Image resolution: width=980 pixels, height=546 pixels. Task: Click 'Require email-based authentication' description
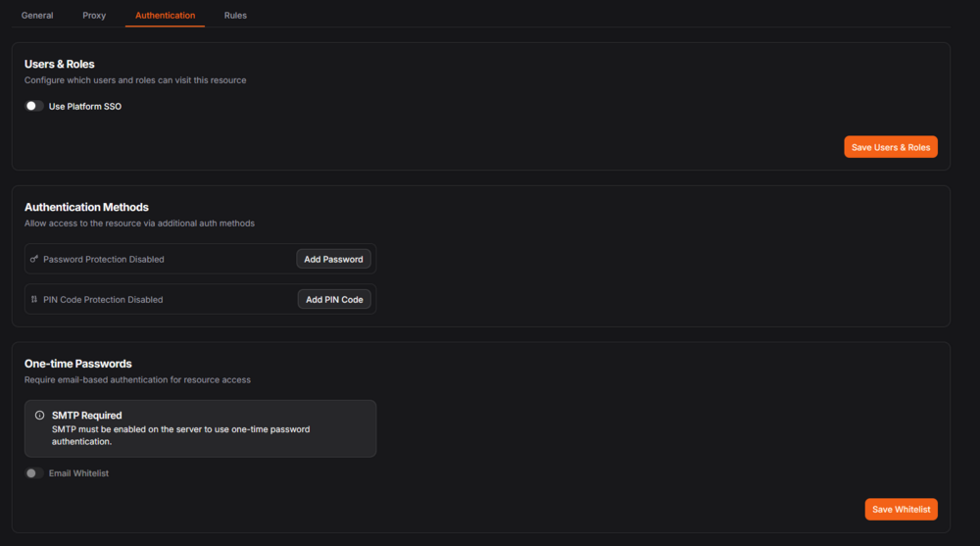[137, 379]
